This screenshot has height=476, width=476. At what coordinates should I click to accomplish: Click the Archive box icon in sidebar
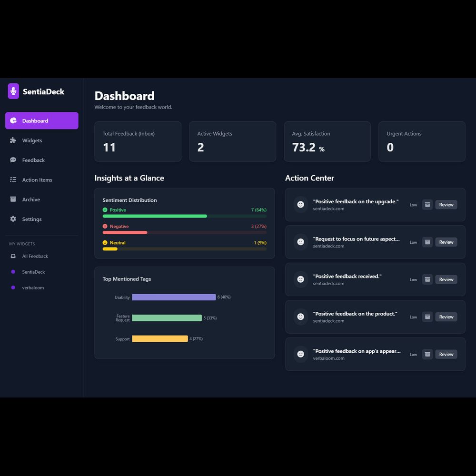pyautogui.click(x=13, y=199)
